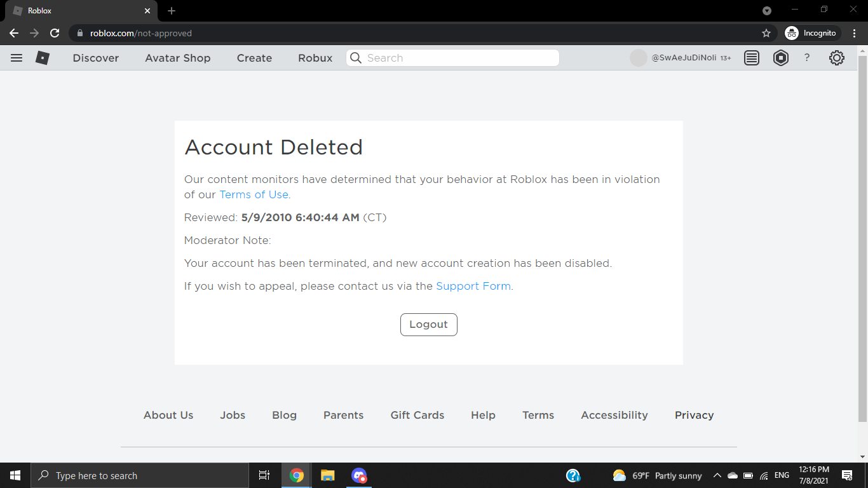Open the Gift Cards footer link

point(417,415)
